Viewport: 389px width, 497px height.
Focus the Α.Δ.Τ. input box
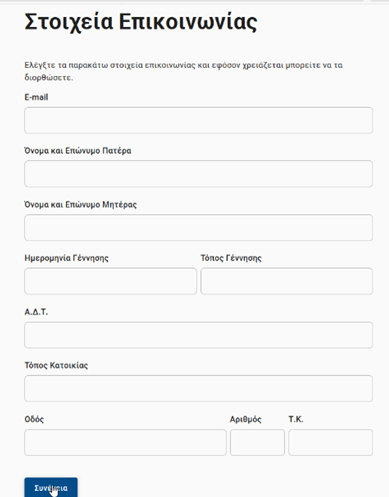(198, 335)
